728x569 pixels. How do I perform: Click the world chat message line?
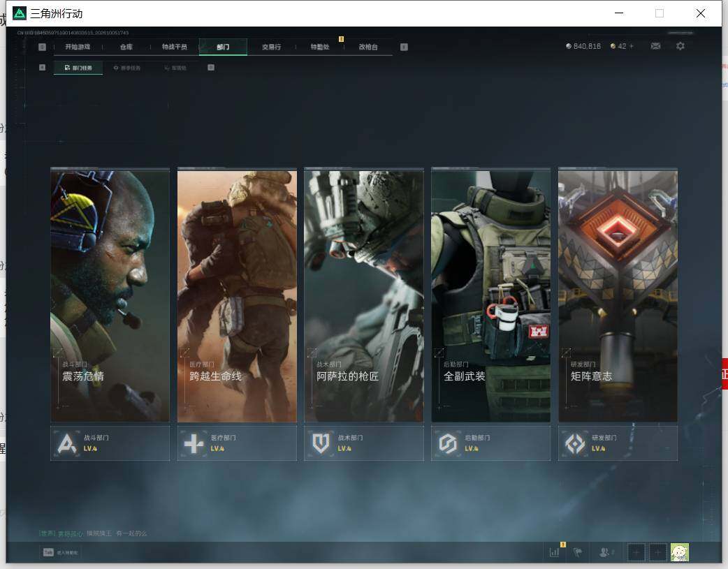coord(93,533)
